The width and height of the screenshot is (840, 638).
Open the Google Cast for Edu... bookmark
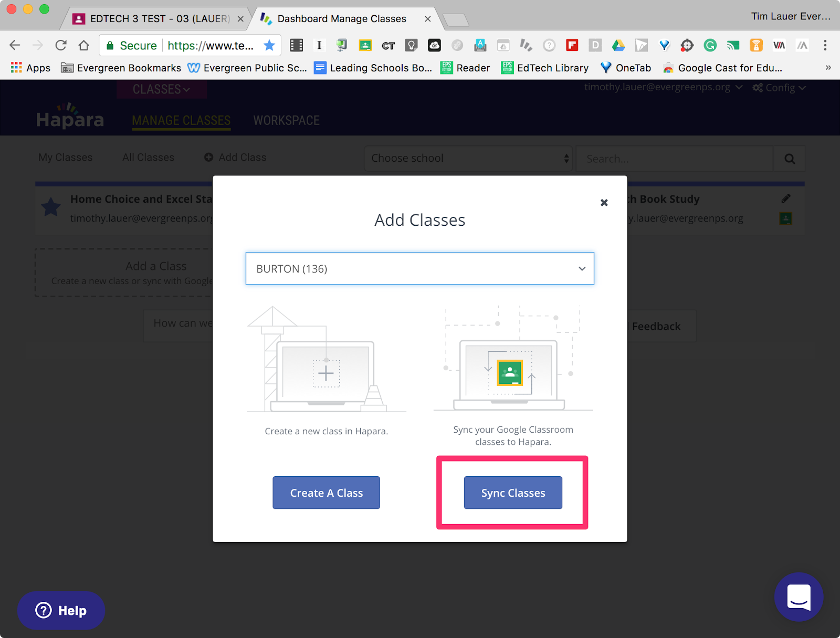[x=722, y=68]
